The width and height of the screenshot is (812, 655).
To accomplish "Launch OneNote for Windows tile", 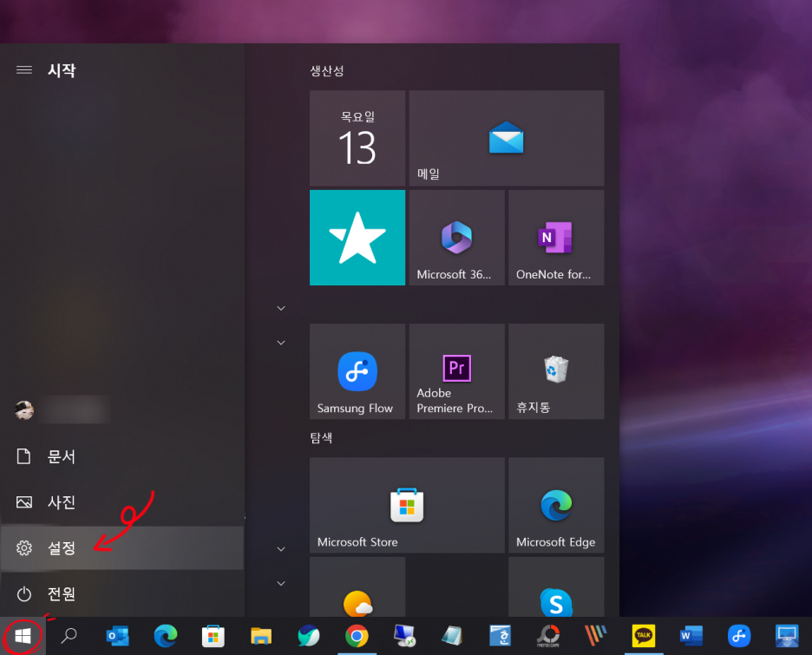I will pos(556,238).
